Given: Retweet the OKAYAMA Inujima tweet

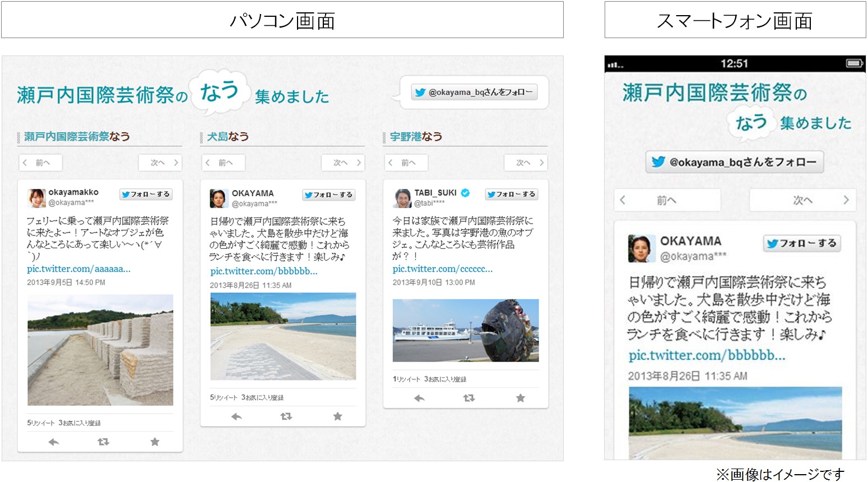Looking at the screenshot, I should coord(286,416).
